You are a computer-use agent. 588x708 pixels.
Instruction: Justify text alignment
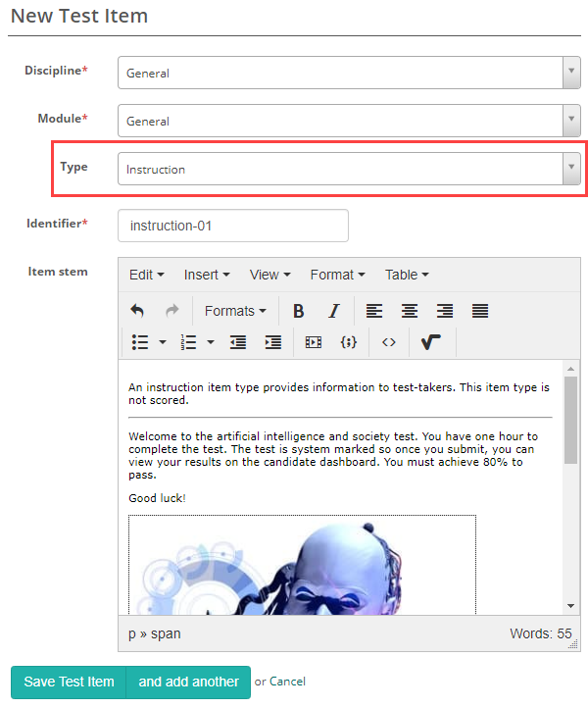480,311
